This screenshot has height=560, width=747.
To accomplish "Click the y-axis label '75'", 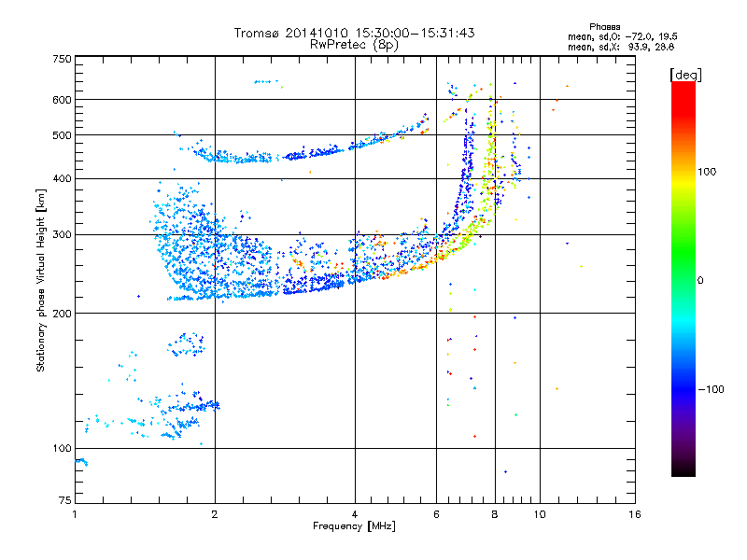I will 65,500.
